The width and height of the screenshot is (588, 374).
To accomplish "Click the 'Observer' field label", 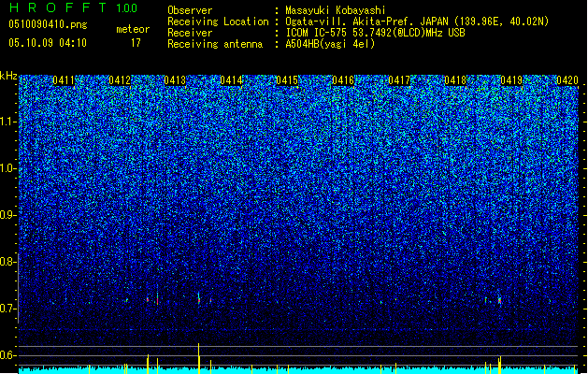I will coord(190,10).
